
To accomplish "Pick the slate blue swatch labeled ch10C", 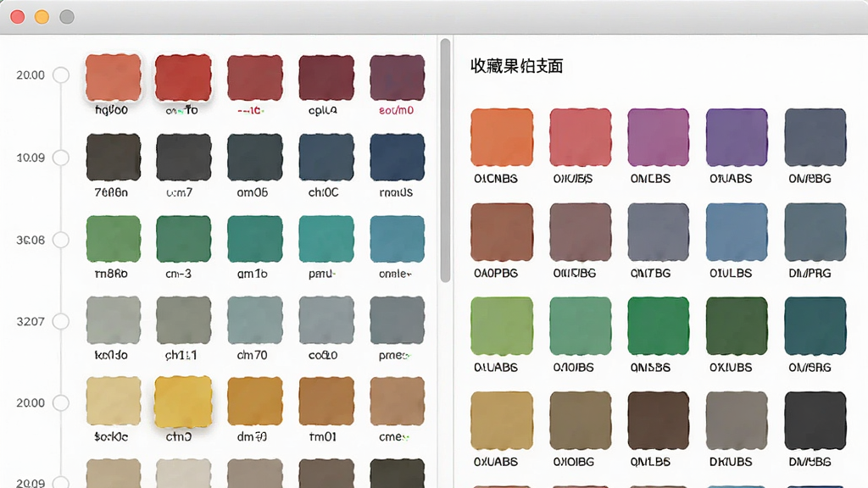I will [x=326, y=158].
